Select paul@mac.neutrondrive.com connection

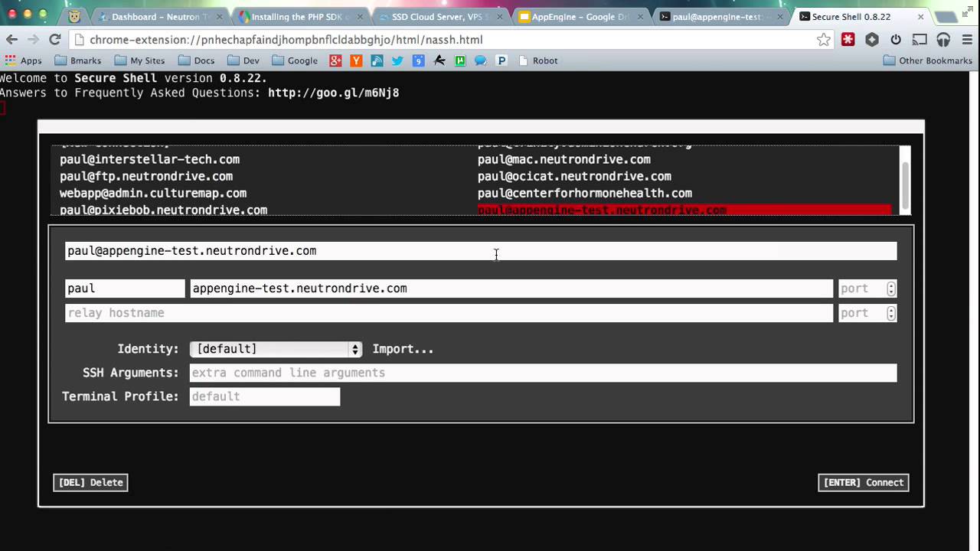click(564, 159)
